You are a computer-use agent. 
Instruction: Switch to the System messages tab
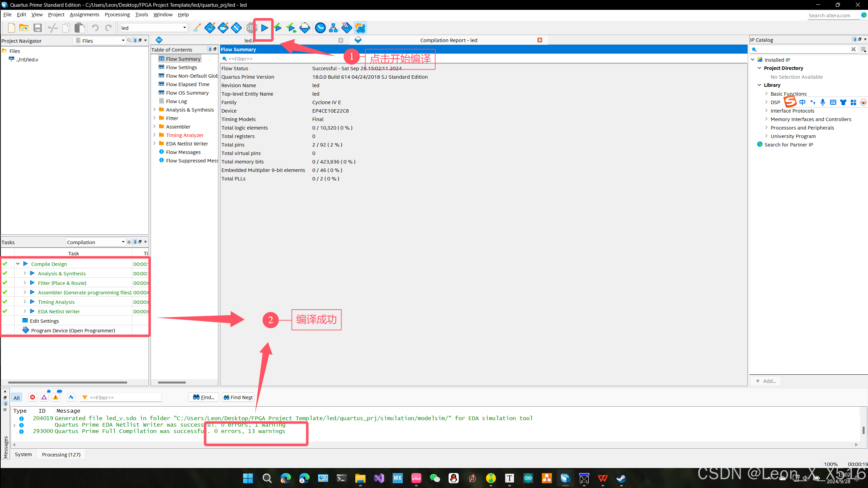click(23, 454)
